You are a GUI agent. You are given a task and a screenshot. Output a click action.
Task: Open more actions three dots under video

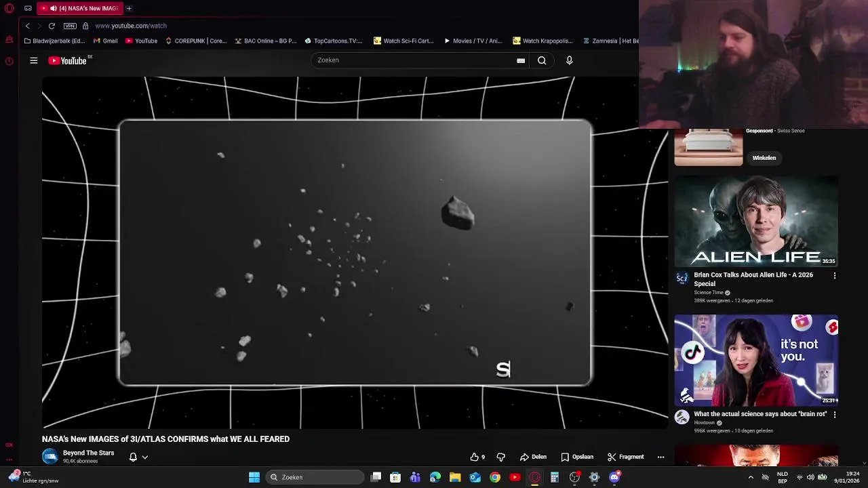(x=660, y=457)
